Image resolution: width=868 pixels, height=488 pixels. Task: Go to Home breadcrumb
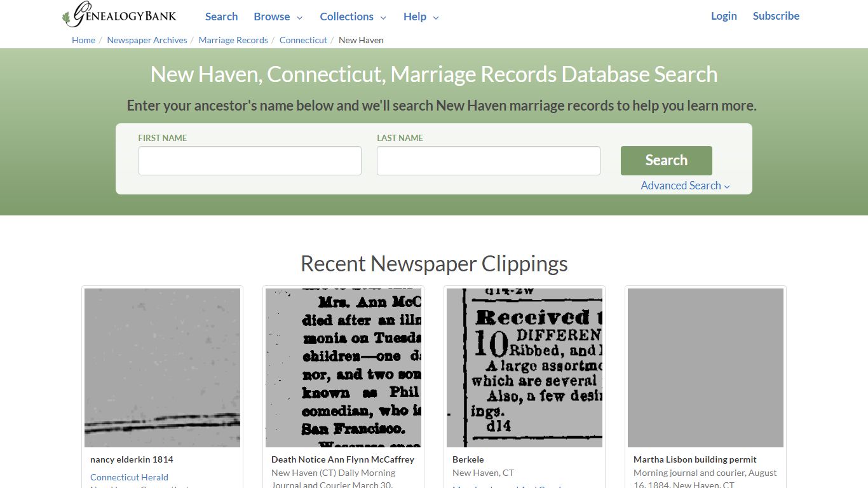tap(83, 40)
